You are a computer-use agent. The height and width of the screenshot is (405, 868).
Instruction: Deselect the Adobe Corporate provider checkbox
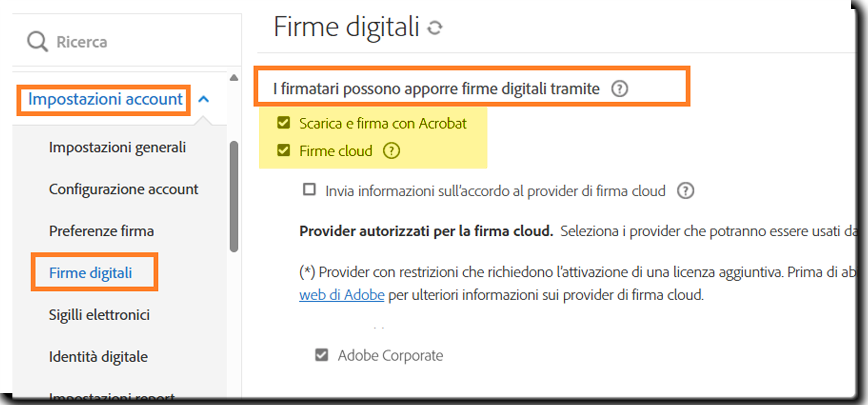click(321, 355)
